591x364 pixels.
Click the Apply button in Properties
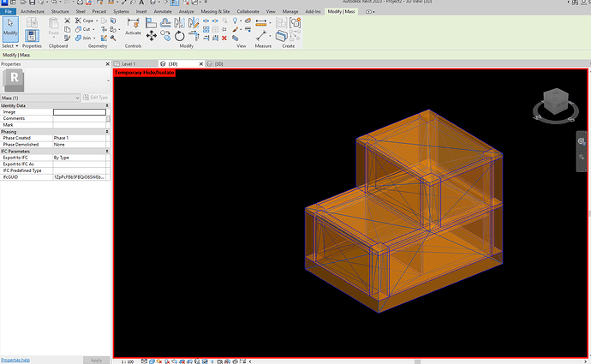(97, 361)
